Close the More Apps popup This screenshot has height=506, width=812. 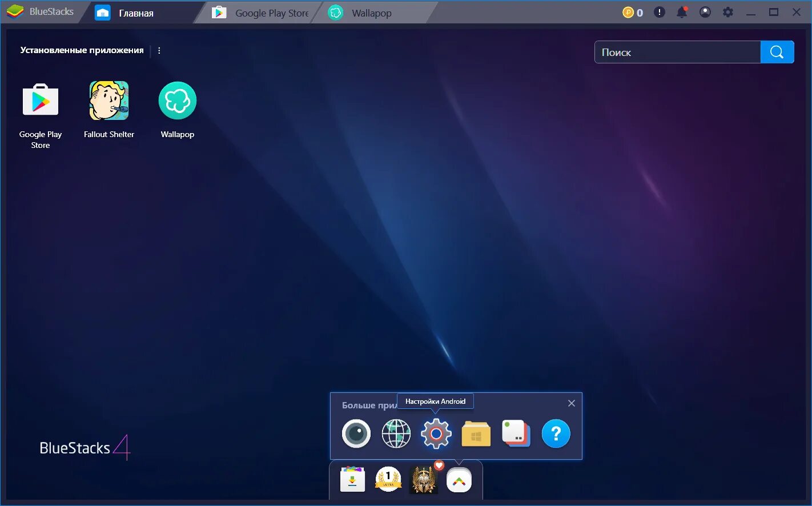tap(572, 403)
